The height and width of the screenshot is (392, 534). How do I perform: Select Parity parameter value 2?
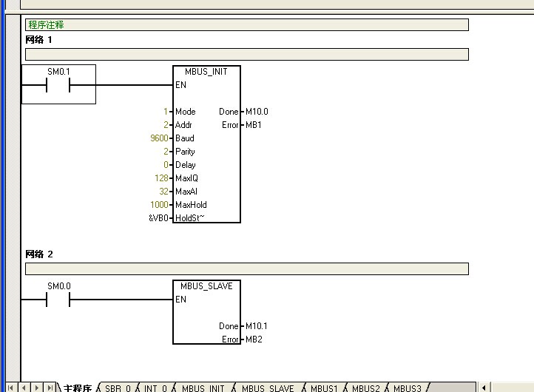click(x=166, y=152)
